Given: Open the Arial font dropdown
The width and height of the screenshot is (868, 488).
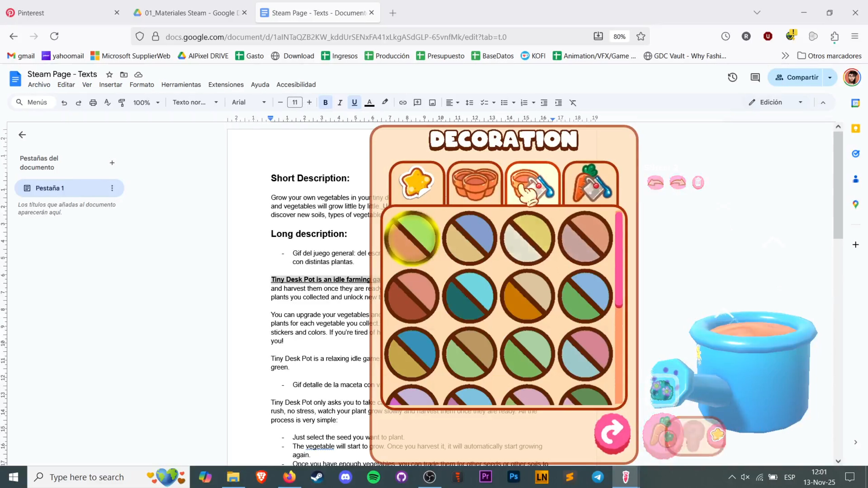Looking at the screenshot, I should (248, 102).
